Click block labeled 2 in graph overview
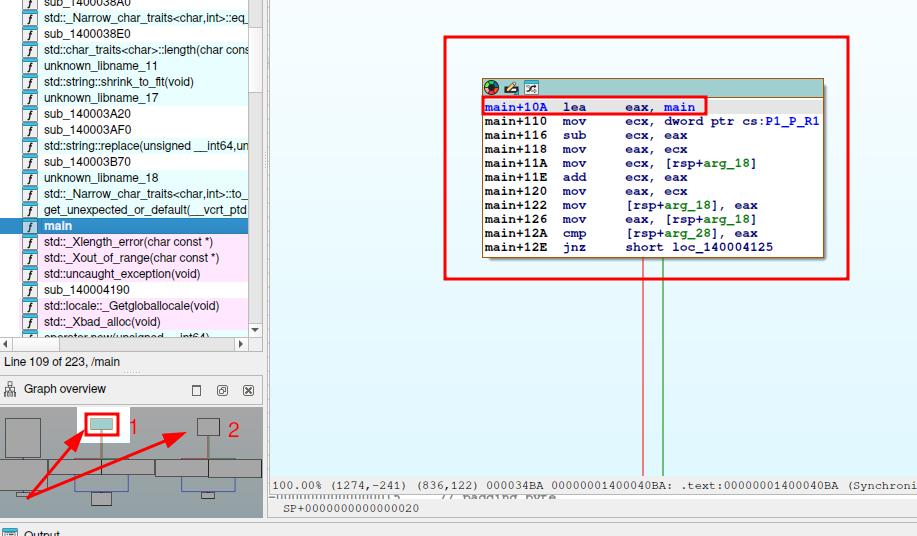 pos(208,427)
